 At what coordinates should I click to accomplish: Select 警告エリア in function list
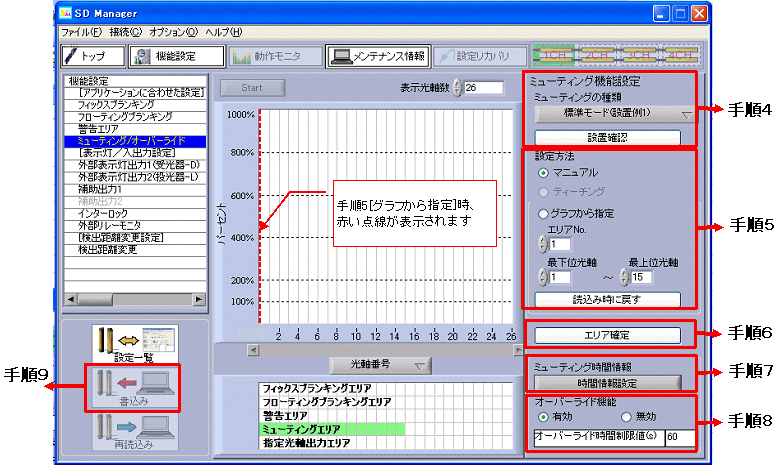point(135,129)
